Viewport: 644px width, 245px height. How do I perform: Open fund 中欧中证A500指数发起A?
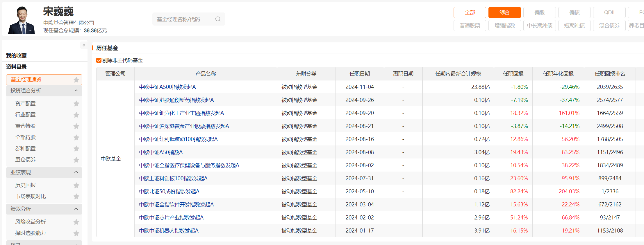click(167, 87)
